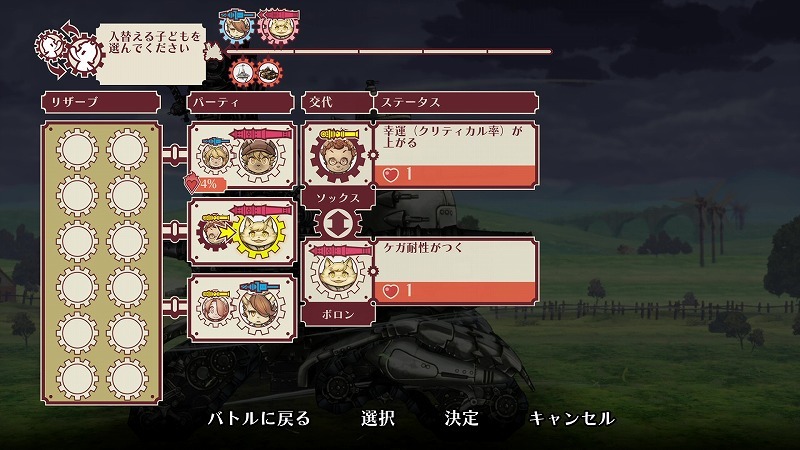The height and width of the screenshot is (450, 800).
Task: Click the blue-gear character icon at top
Action: pyautogui.click(x=236, y=28)
